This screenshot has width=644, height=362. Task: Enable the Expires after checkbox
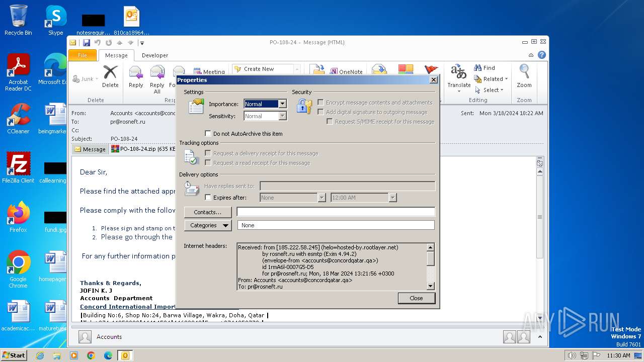tap(208, 198)
